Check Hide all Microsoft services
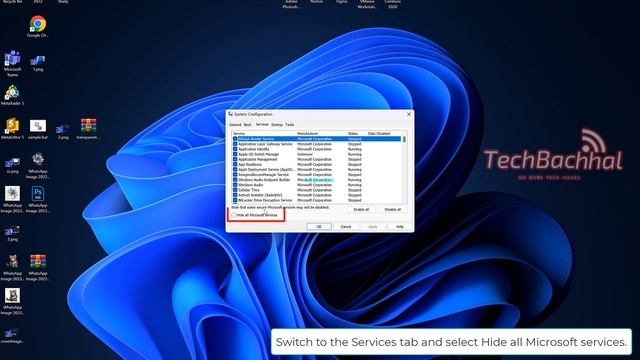This screenshot has width=640, height=360. pyautogui.click(x=234, y=215)
